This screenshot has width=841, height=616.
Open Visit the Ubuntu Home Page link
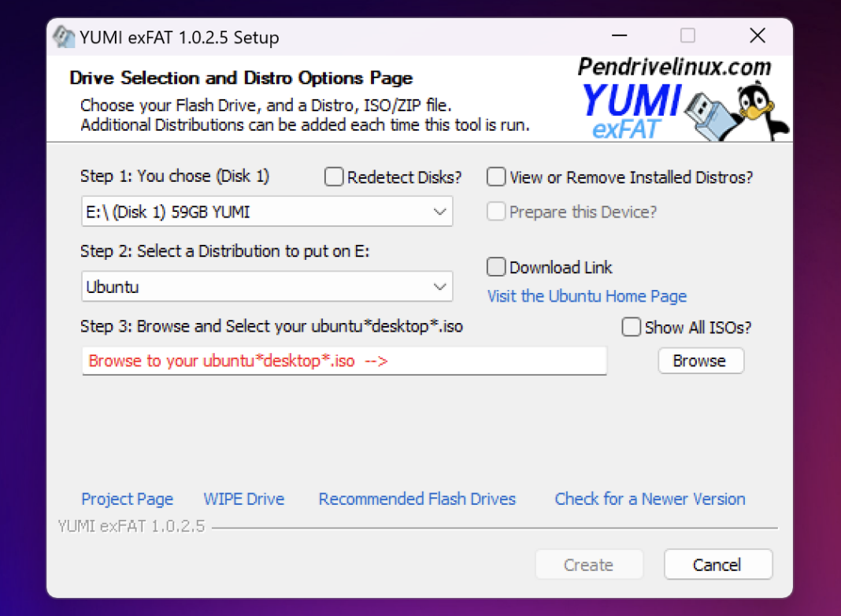[587, 296]
